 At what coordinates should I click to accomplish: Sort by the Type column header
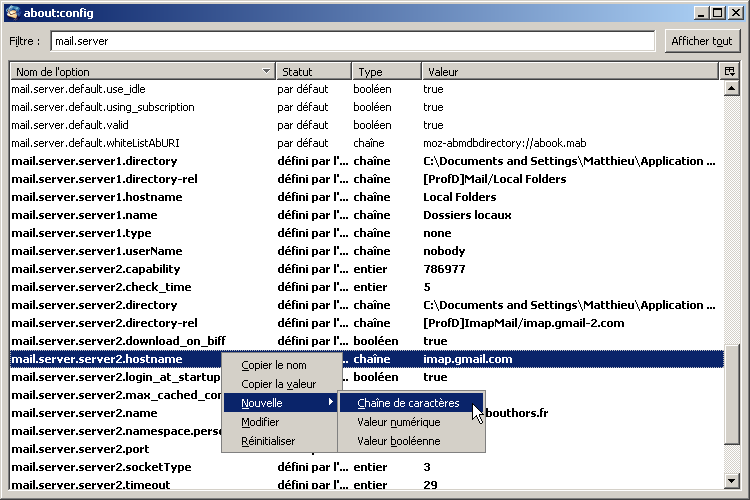pyautogui.click(x=386, y=72)
